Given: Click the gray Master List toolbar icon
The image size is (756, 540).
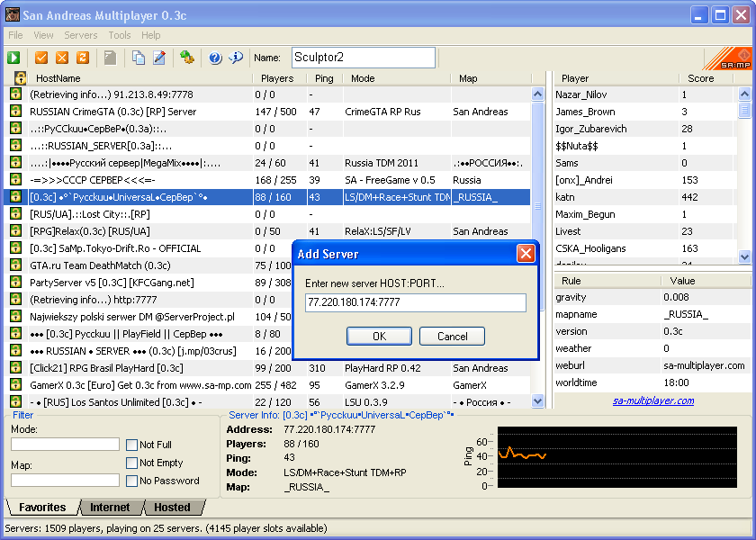Looking at the screenshot, I should tap(111, 58).
